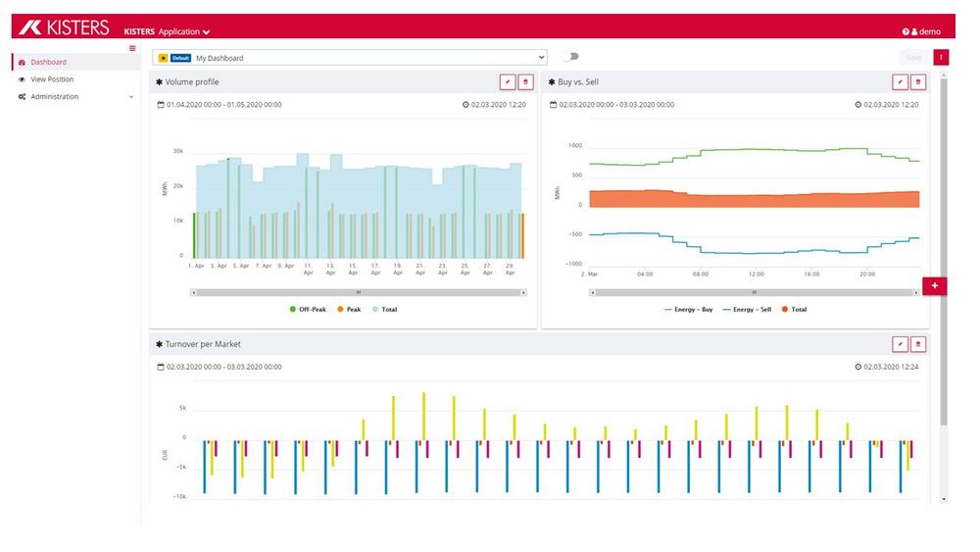Delete the Turnover per Market widget
Image resolution: width=980 pixels, height=552 pixels.
tap(917, 344)
